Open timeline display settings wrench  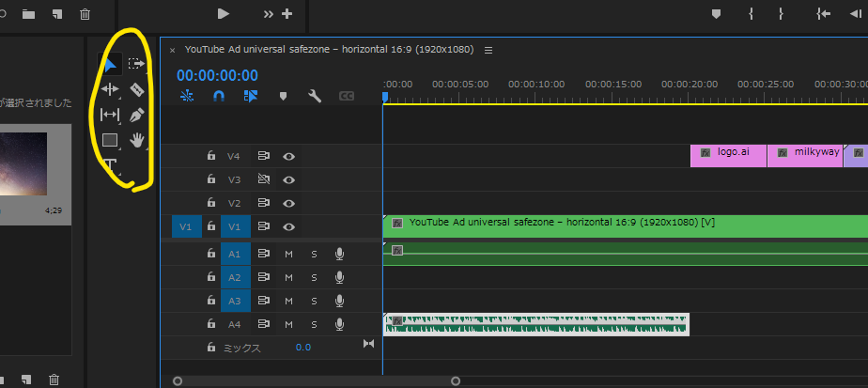point(315,96)
